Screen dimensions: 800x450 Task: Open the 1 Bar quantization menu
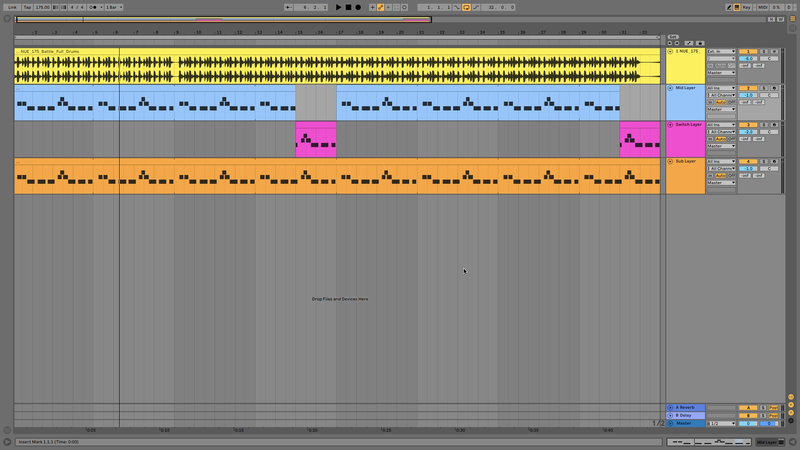[114, 7]
